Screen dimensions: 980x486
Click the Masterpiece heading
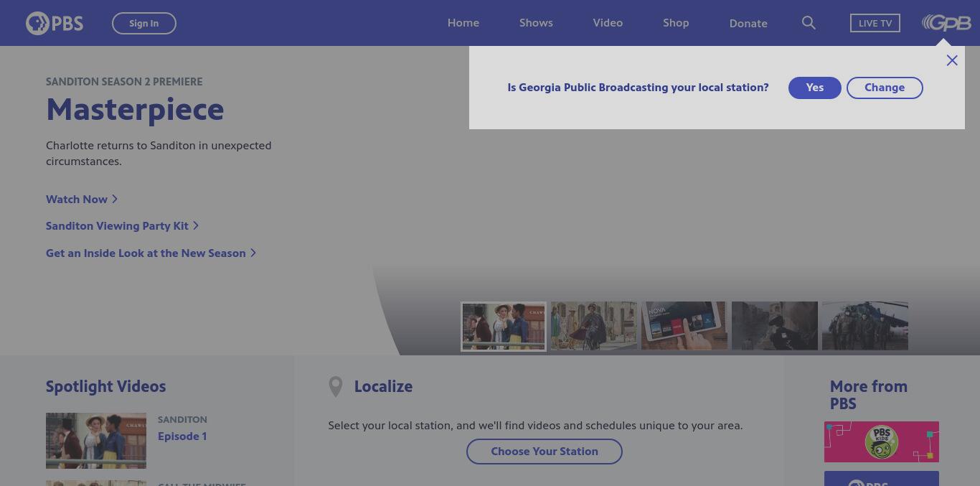click(x=135, y=109)
